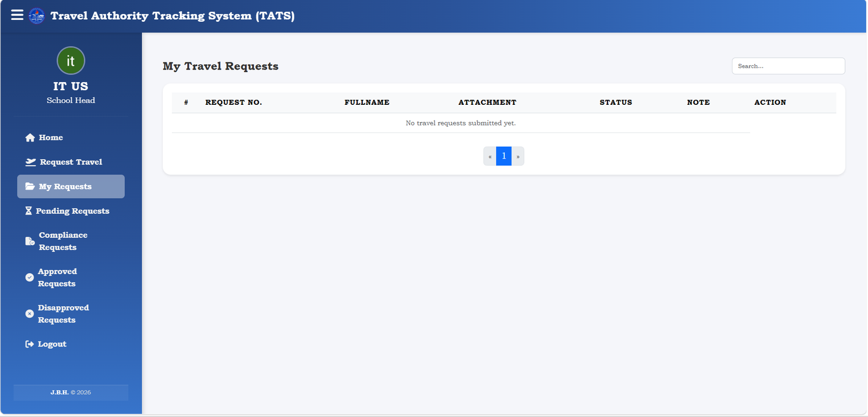Log out via the Logout link
This screenshot has width=868, height=417.
click(71, 344)
